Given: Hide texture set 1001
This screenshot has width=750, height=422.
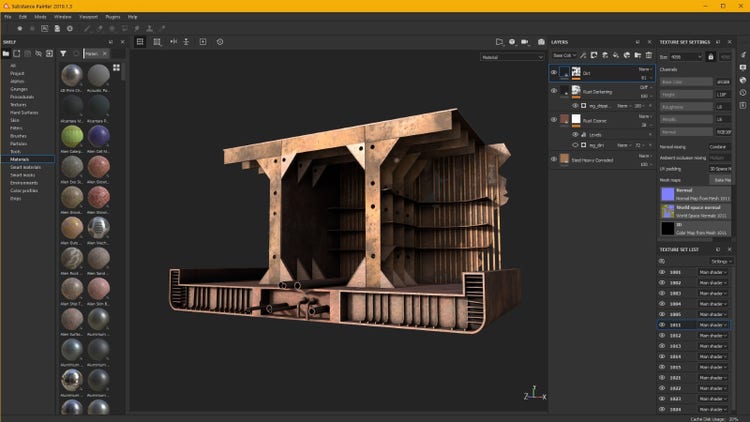Looking at the screenshot, I should pyautogui.click(x=661, y=271).
